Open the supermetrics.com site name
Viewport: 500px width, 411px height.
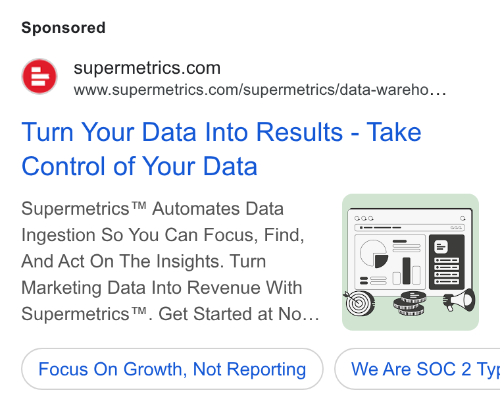[147, 68]
